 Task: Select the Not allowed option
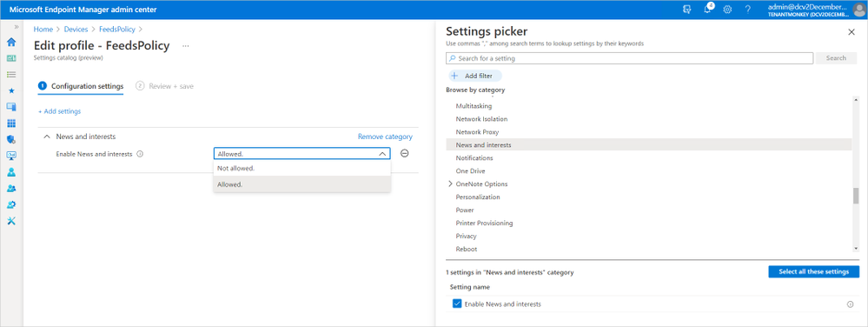click(301, 168)
